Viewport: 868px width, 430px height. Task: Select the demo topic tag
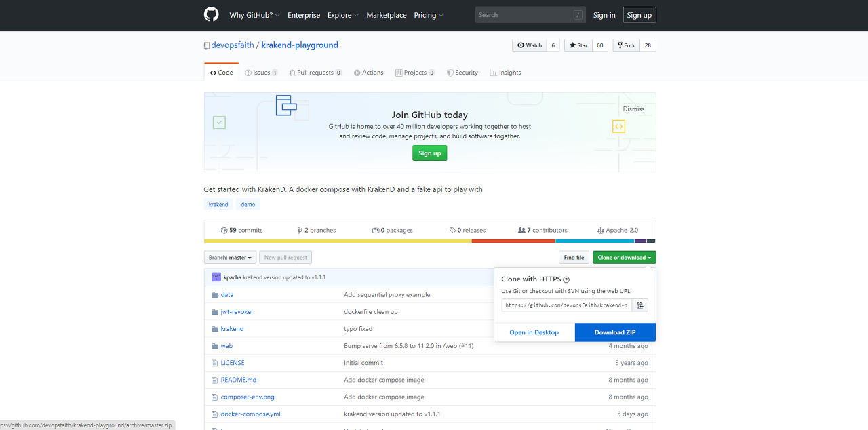(x=248, y=204)
